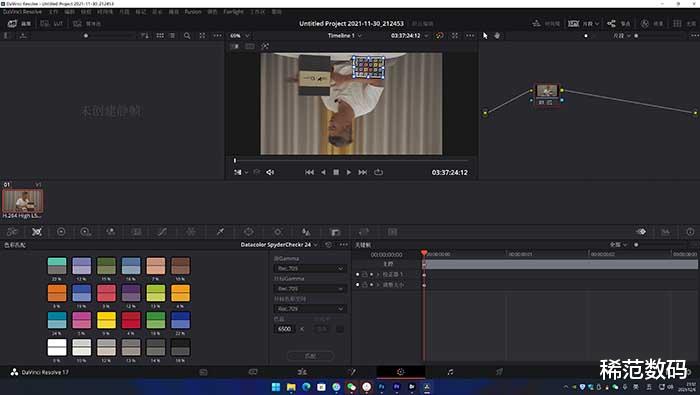Screen dimensions: 700x395
Task: Open target Gamma Rec.709 dropdown
Action: (309, 289)
